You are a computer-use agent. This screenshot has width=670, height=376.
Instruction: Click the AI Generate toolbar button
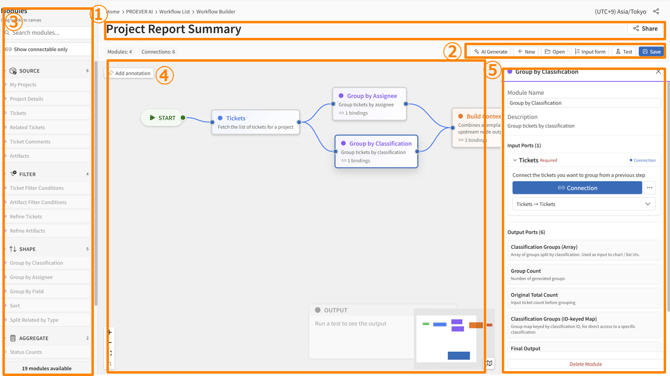(491, 52)
